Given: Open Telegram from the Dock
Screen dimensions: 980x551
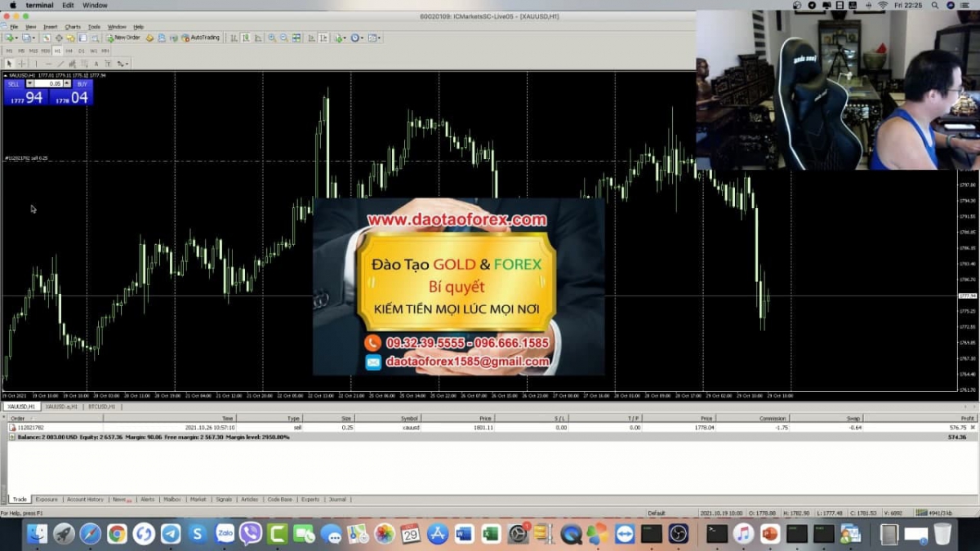Looking at the screenshot, I should pyautogui.click(x=171, y=534).
